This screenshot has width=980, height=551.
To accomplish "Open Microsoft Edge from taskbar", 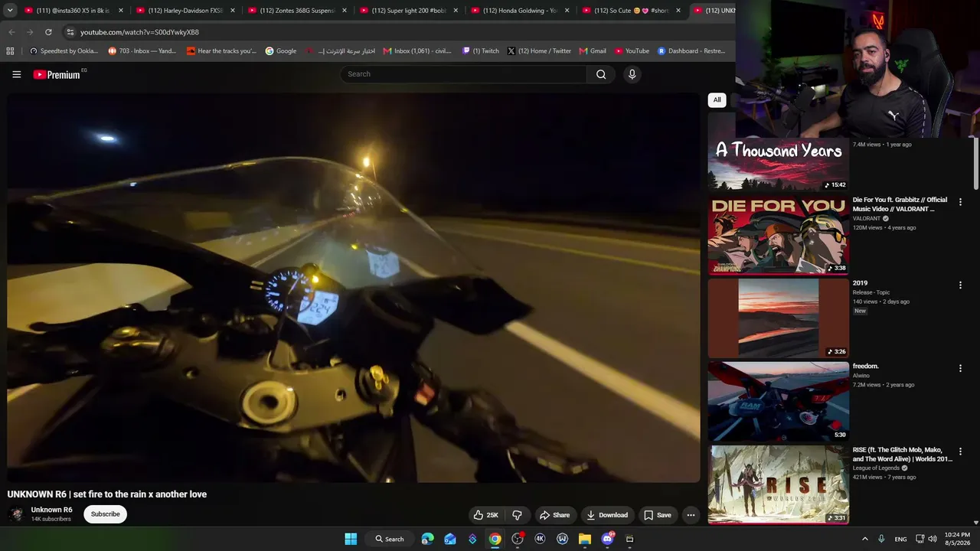I will 427,539.
